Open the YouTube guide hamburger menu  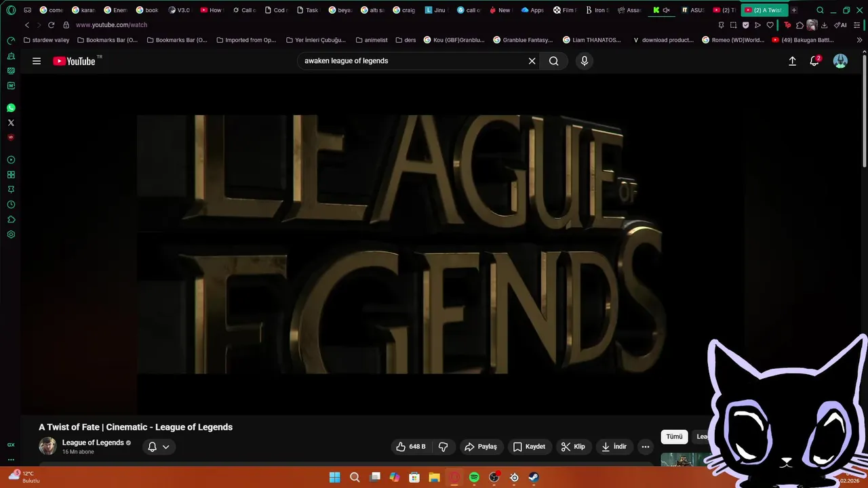pos(37,61)
